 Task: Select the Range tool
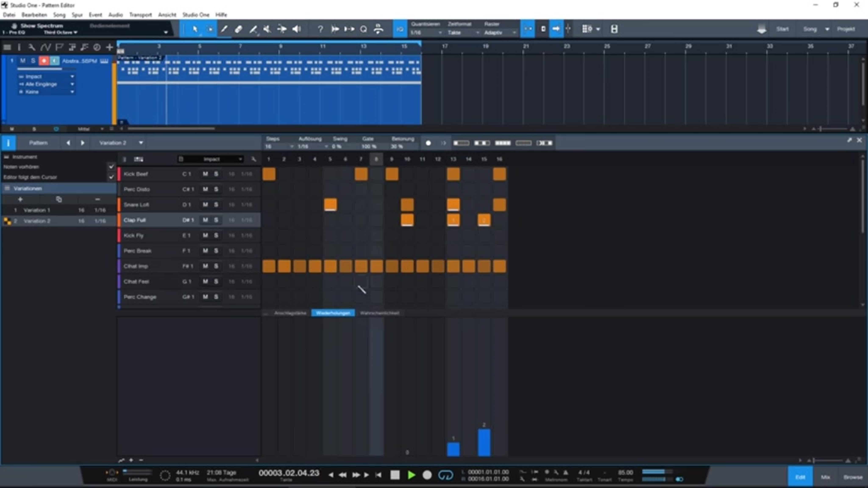tap(210, 29)
